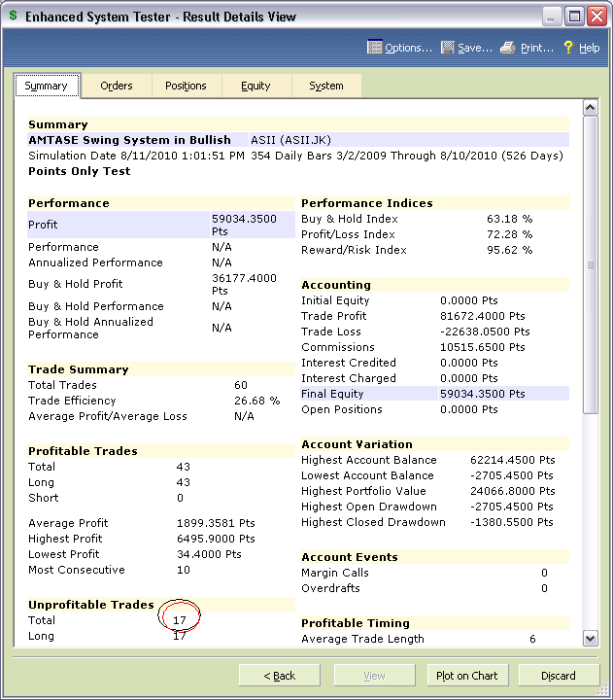Image resolution: width=613 pixels, height=700 pixels.
Task: Click the Plot on Chart button
Action: 467,676
